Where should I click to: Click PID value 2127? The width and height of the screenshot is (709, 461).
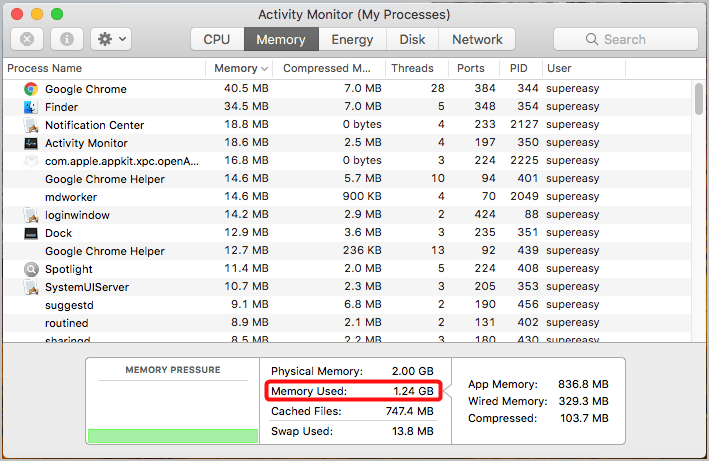pos(525,124)
